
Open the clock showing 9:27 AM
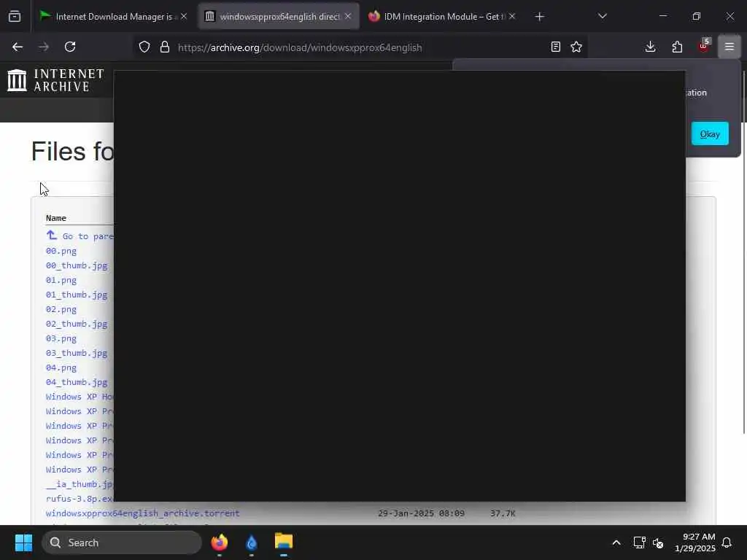[695, 542]
